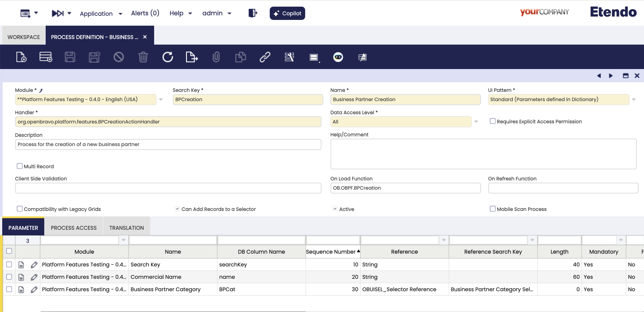The image size is (644, 312).
Task: Enable the Multi Record checkbox
Action: tap(19, 166)
